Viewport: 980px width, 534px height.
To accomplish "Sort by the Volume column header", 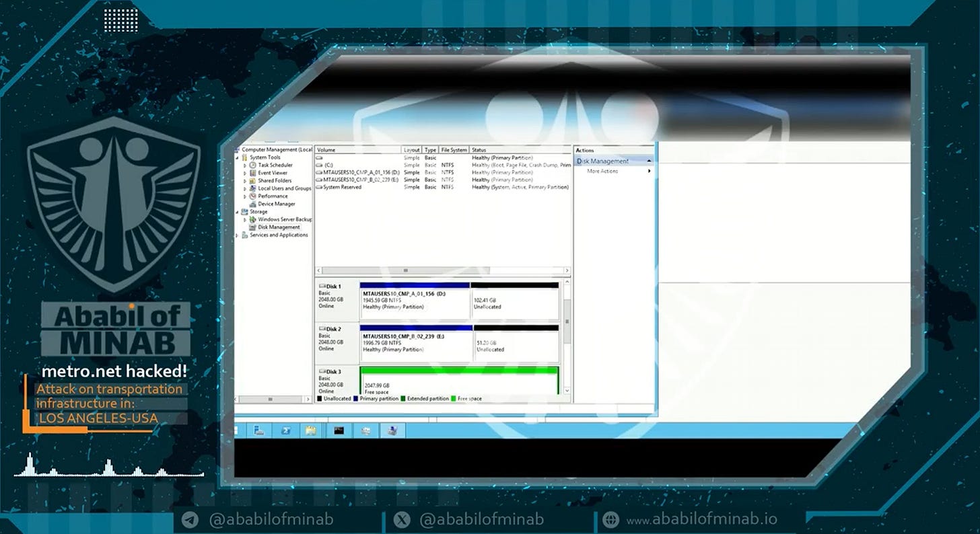I will 358,150.
